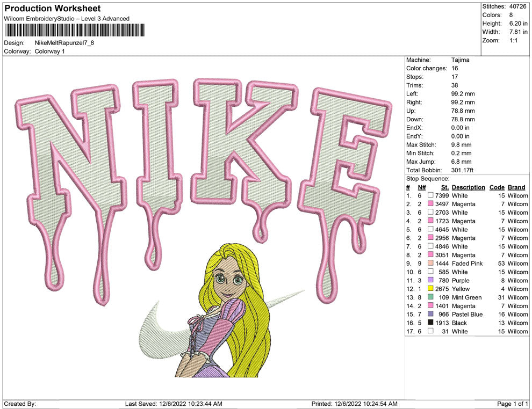Viewport: 532px width, 409px height.
Task: Click the Up: label
Action: [x=411, y=111]
